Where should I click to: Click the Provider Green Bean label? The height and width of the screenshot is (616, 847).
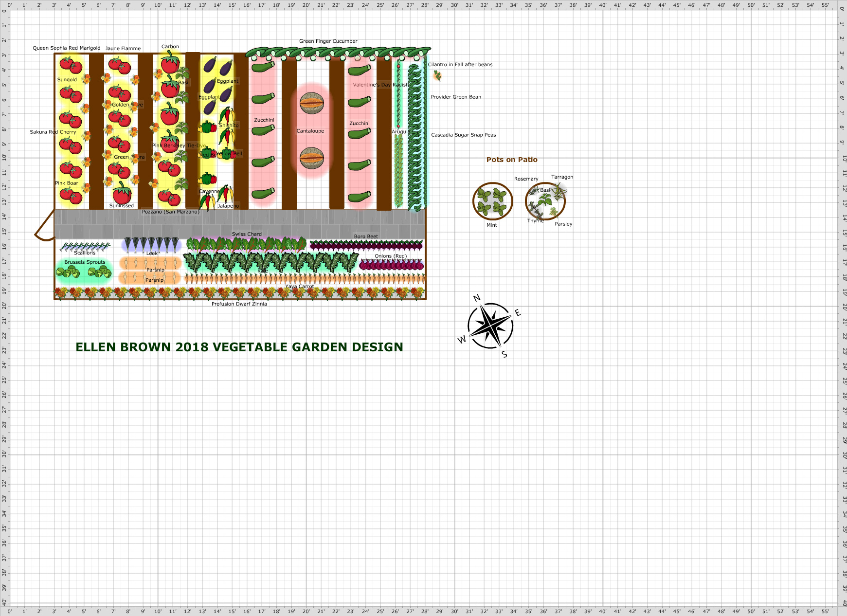pyautogui.click(x=455, y=97)
